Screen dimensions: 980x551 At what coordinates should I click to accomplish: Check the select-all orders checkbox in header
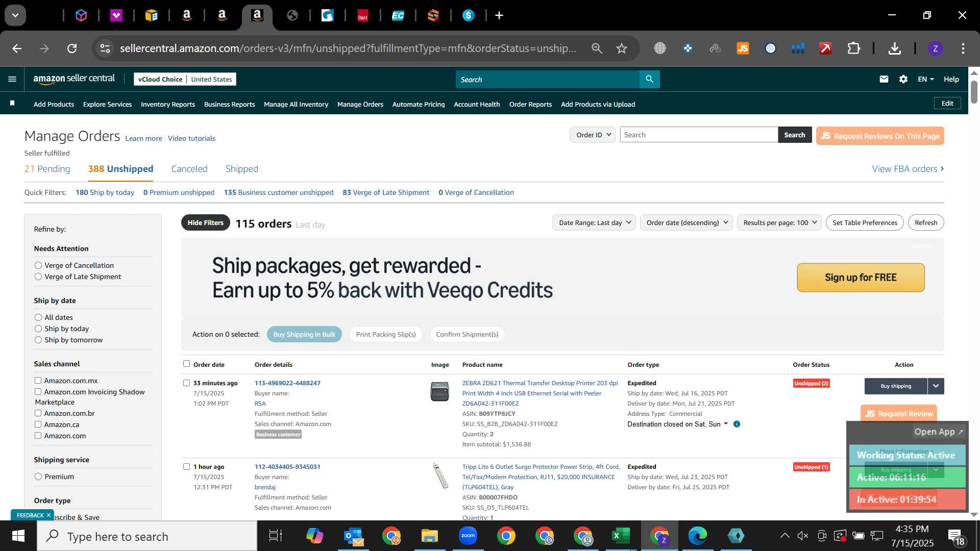click(186, 364)
